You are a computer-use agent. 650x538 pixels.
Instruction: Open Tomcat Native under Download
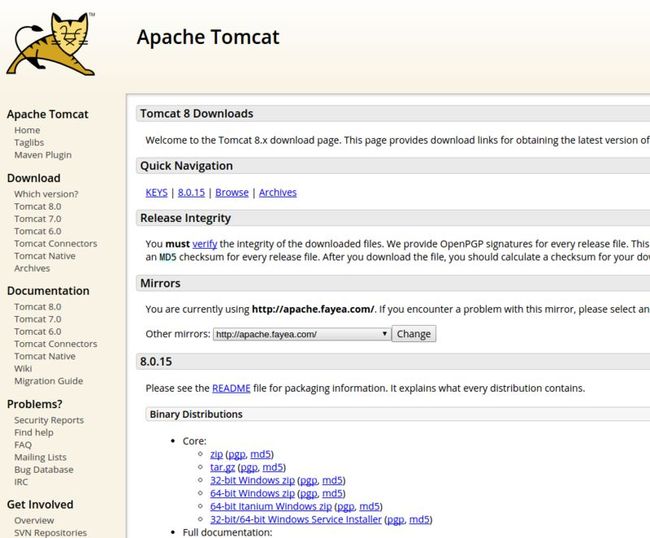point(45,256)
